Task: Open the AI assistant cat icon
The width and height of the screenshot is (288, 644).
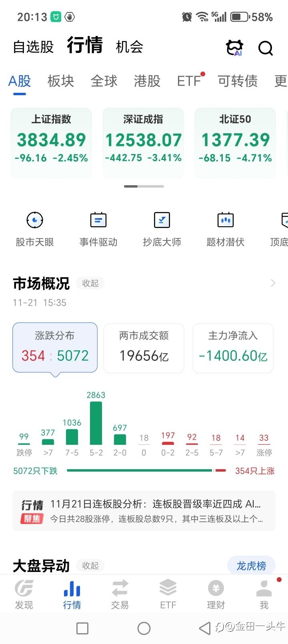Action: [234, 48]
